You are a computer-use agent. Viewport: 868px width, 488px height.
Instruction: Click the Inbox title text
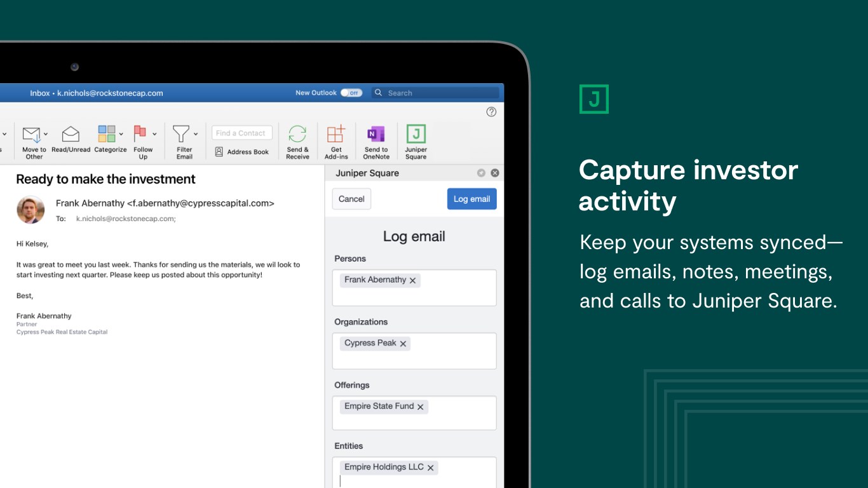click(97, 93)
